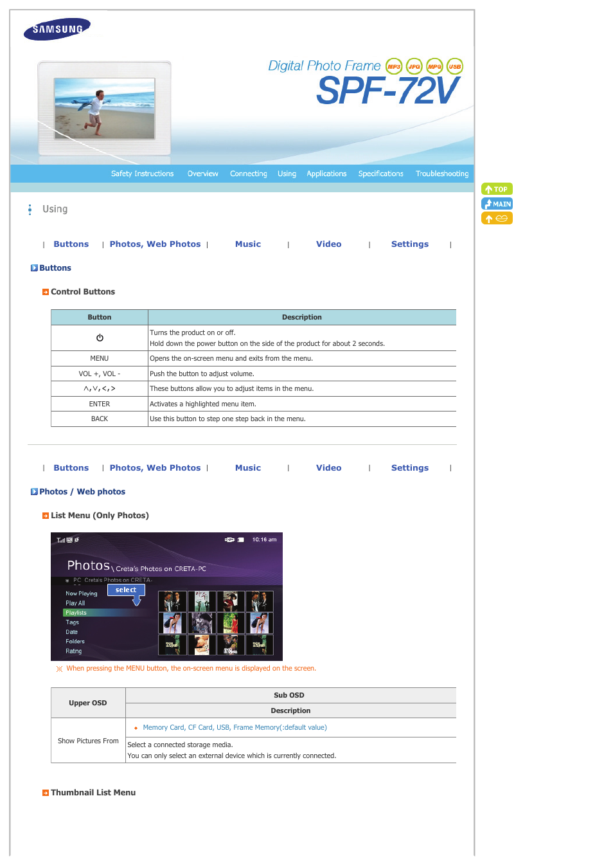Screen dimensions: 613x868
Task: Click lower Photos, Web Photos link
Action: [x=155, y=468]
